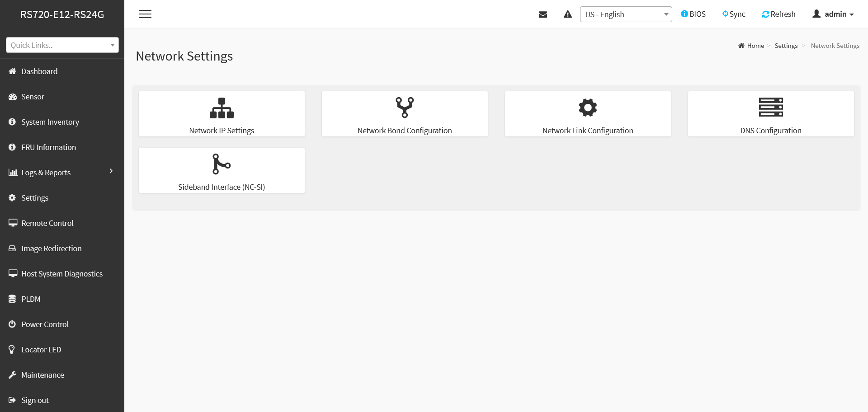Click the BIOS info icon

pyautogui.click(x=684, y=14)
